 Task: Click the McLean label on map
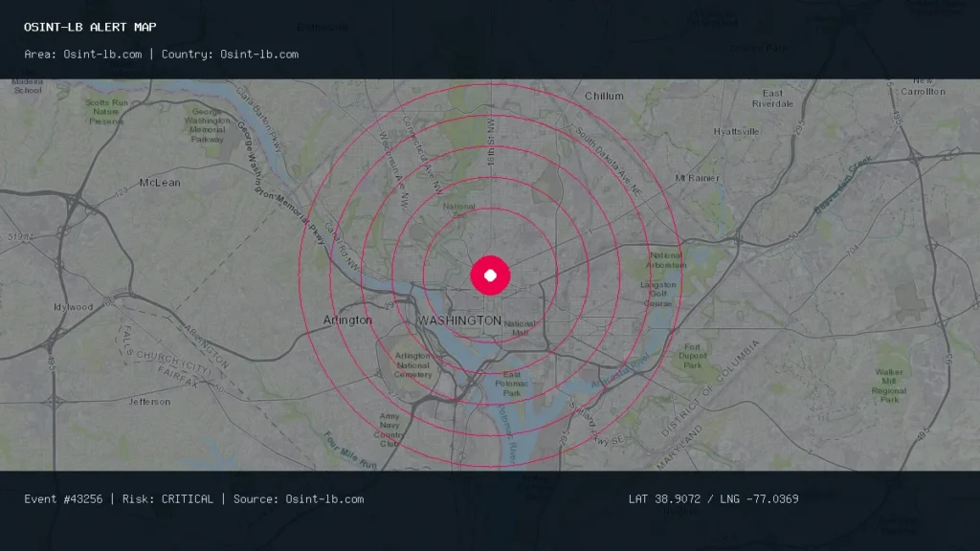click(x=160, y=183)
